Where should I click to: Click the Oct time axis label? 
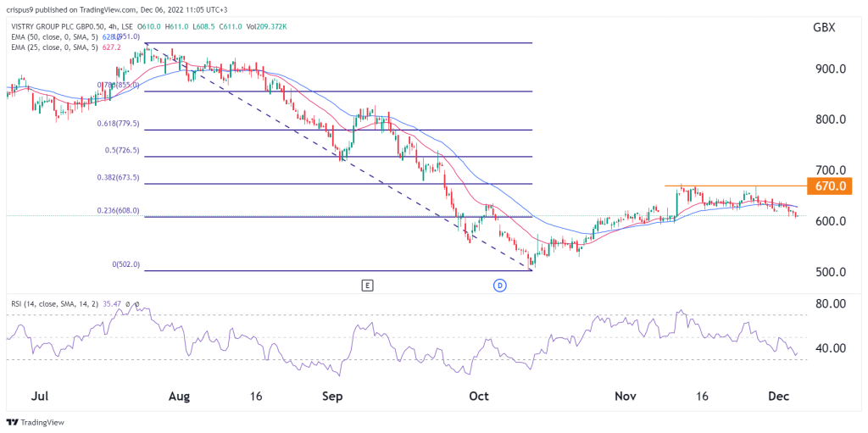[x=479, y=397]
